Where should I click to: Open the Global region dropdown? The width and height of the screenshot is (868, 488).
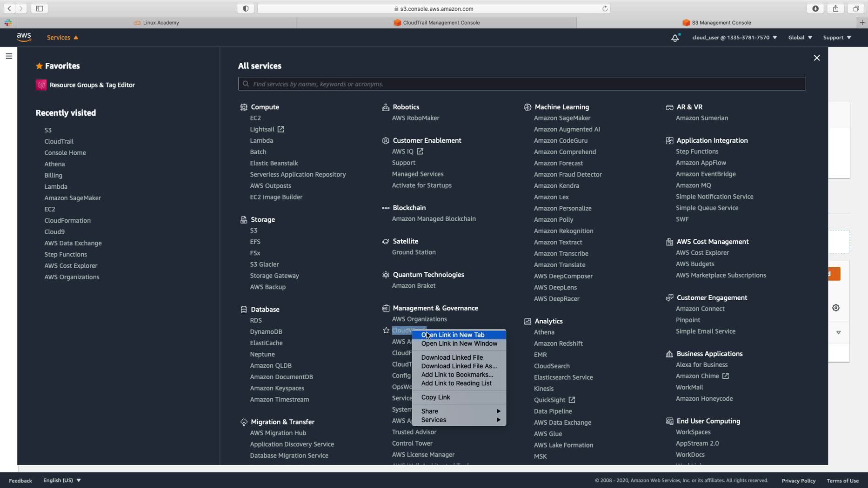[x=800, y=38]
